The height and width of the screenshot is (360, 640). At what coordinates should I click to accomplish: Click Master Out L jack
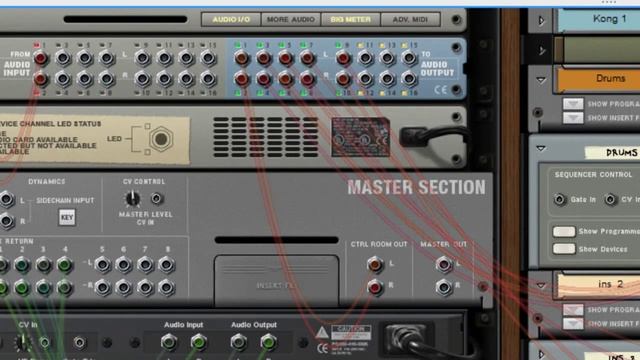coord(444,265)
